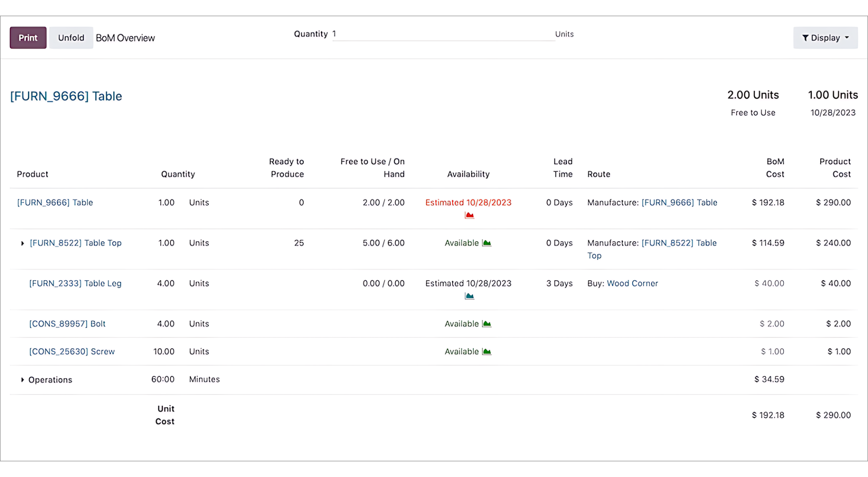
Task: Open [CONS_25630] Screw product link
Action: pos(72,352)
